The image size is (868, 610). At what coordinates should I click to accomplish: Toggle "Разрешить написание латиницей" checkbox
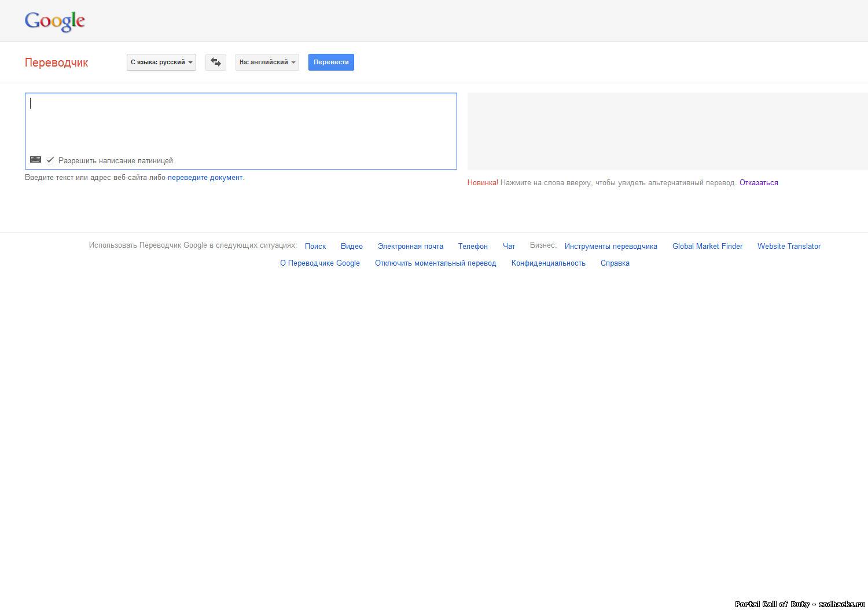click(x=50, y=160)
